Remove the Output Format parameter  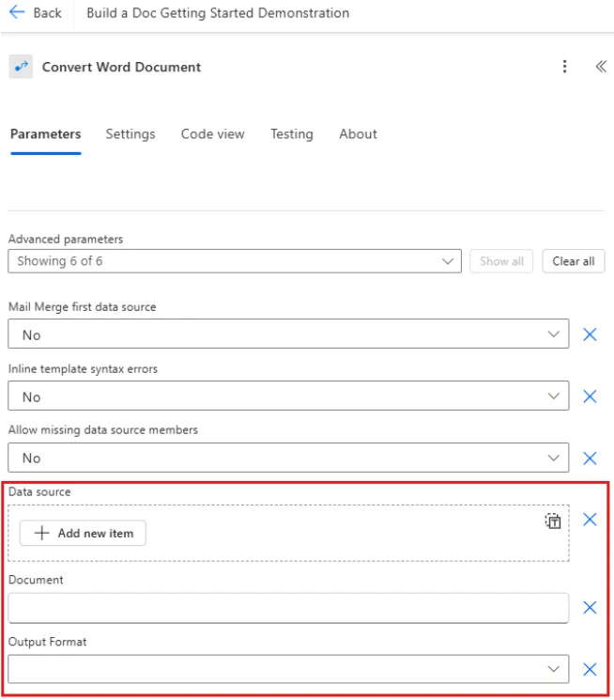pos(590,669)
